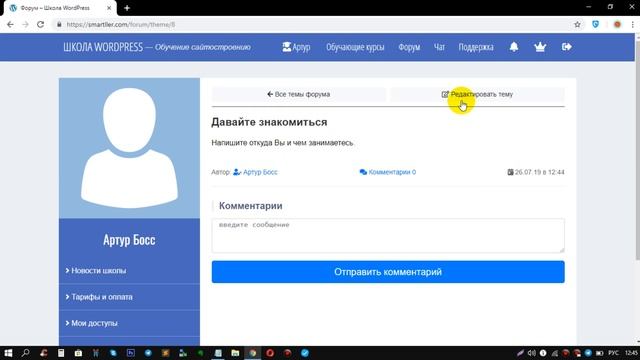
Task: Open the Opera browser taskbar icon
Action: coord(270,353)
